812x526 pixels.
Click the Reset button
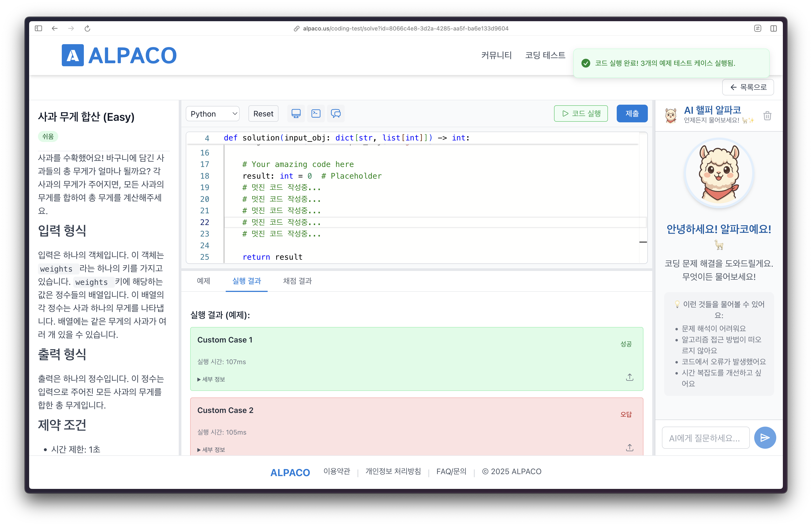click(x=263, y=114)
